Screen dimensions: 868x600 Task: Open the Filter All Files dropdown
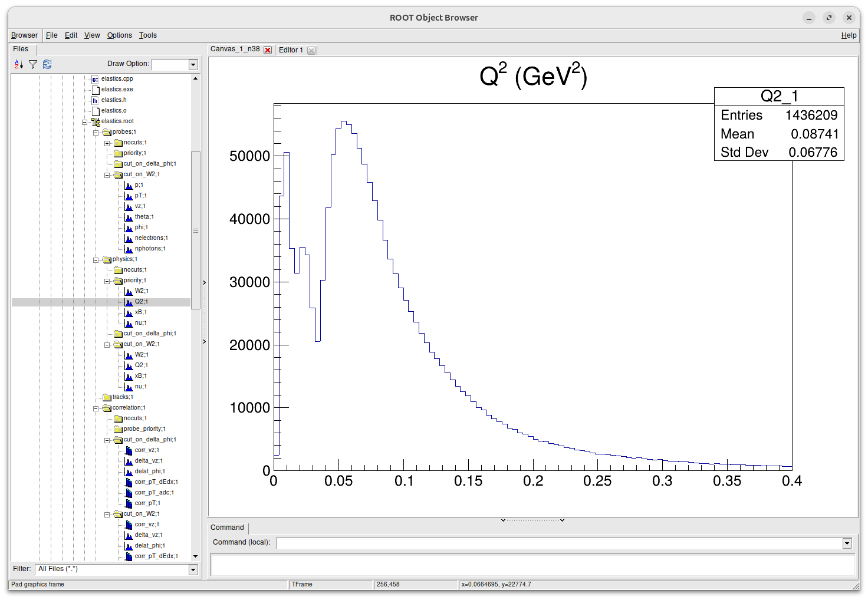pyautogui.click(x=193, y=570)
